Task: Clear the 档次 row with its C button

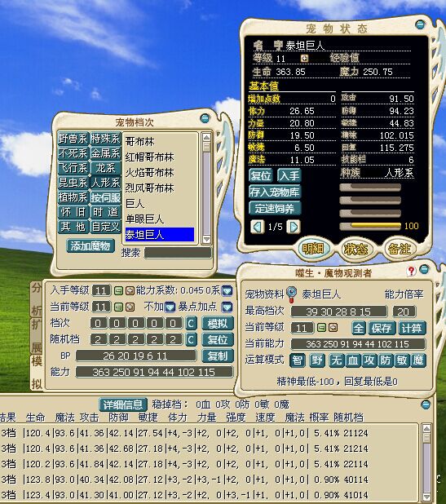Action: [191, 323]
